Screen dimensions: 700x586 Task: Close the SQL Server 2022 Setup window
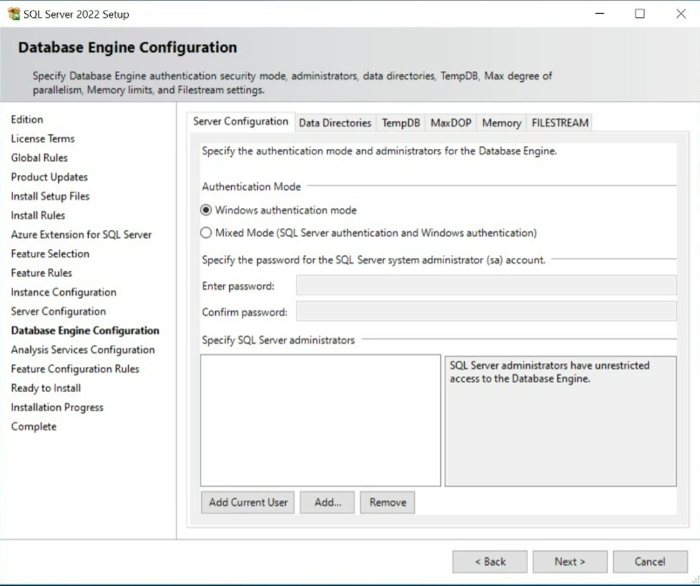click(681, 14)
